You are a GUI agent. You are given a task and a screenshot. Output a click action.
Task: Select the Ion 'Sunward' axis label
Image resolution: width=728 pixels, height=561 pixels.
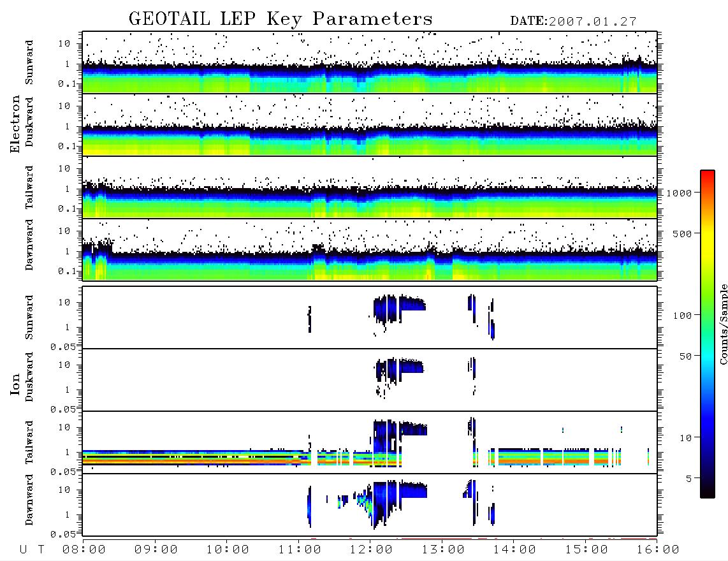[x=29, y=317]
